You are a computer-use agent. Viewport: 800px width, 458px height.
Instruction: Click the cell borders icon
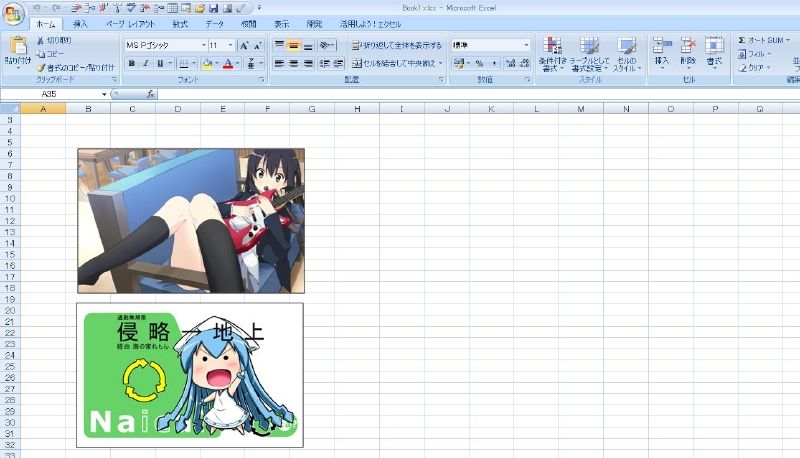pyautogui.click(x=184, y=63)
